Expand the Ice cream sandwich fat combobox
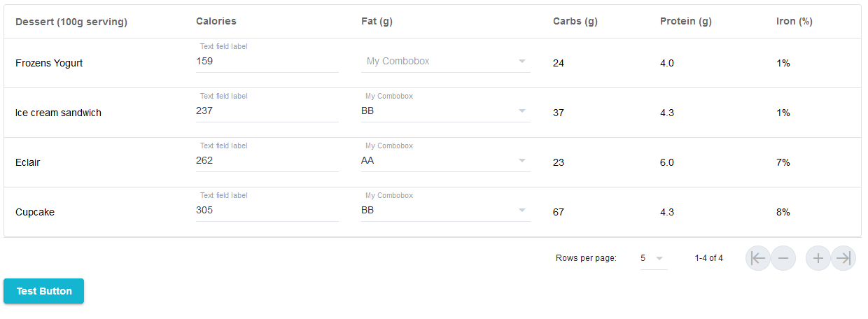The image size is (868, 319). (446, 111)
